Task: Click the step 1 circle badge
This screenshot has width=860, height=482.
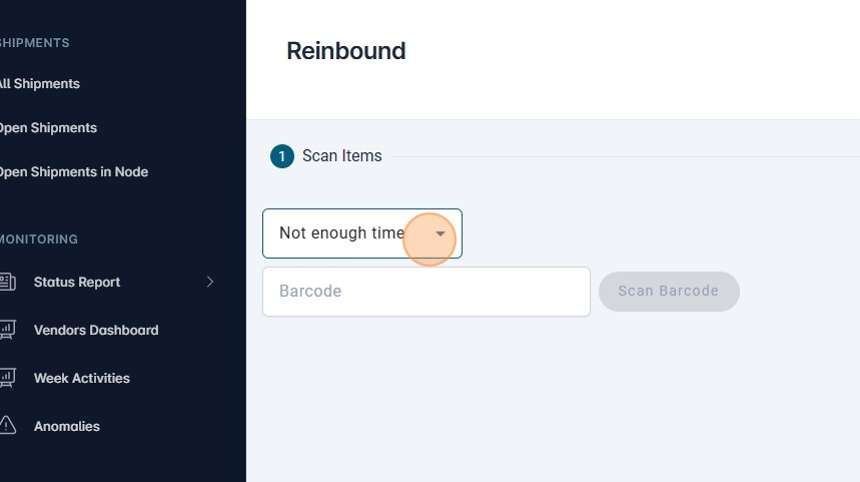Action: 282,156
